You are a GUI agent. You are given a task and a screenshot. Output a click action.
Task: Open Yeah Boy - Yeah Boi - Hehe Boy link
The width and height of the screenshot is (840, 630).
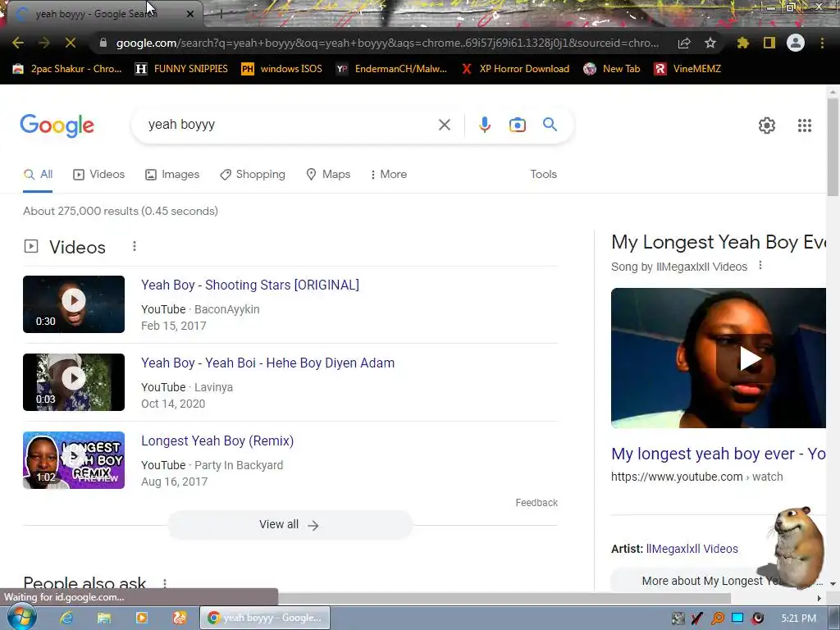[268, 363]
